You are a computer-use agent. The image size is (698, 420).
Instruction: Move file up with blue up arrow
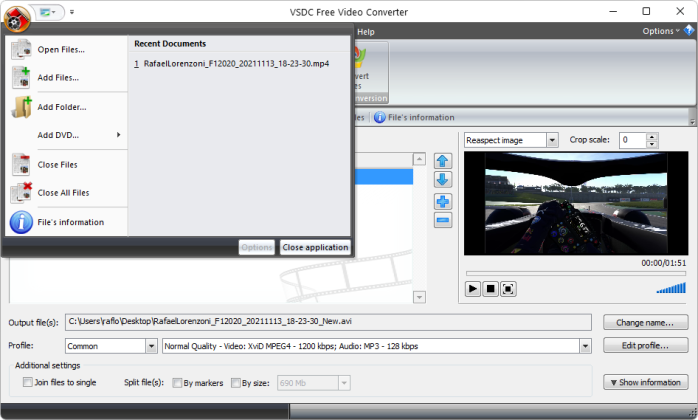(x=442, y=161)
